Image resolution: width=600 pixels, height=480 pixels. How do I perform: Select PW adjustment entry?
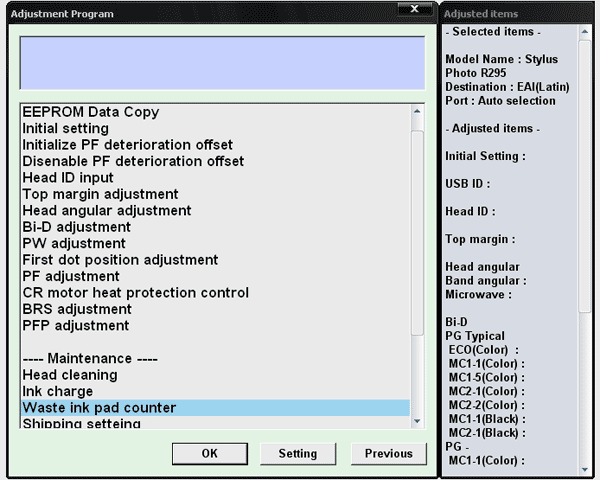click(74, 243)
